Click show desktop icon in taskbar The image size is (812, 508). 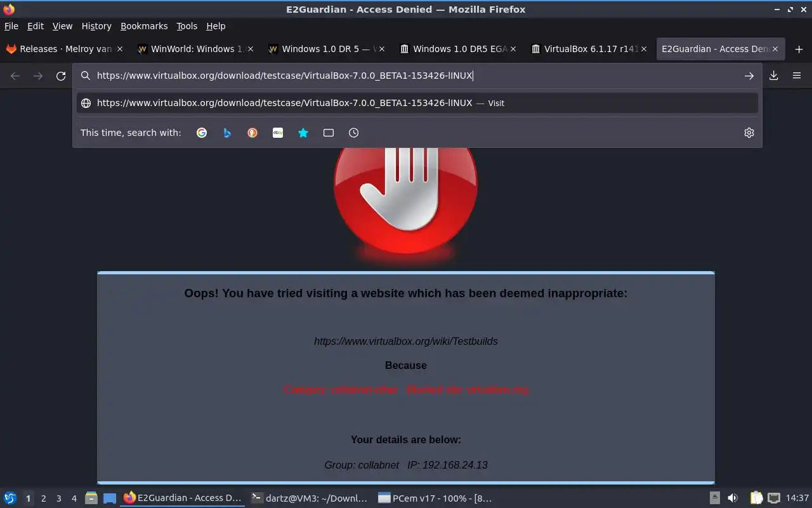(110, 498)
